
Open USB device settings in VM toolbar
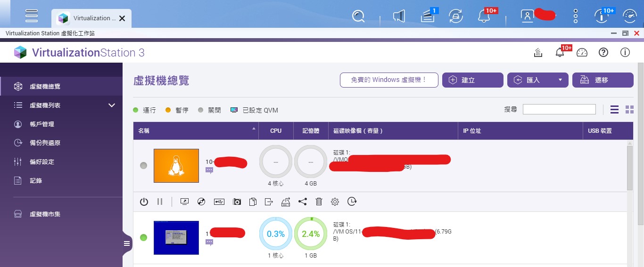[x=219, y=202]
